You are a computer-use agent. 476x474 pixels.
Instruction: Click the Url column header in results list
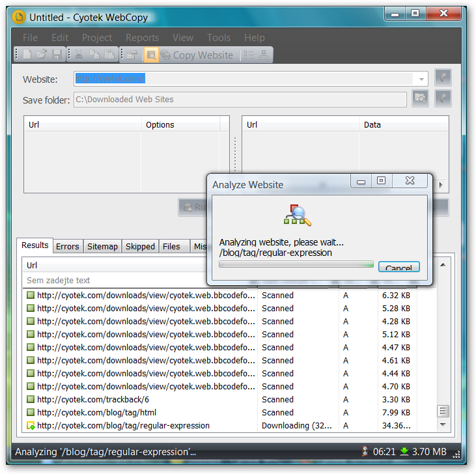point(115,265)
